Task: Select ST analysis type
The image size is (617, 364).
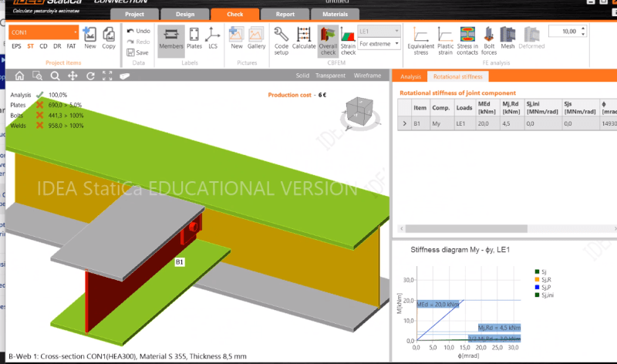Action: (30, 46)
